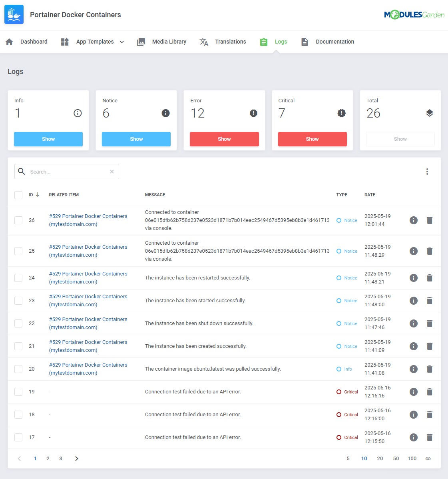448x479 pixels.
Task: Set page size to 5 entries
Action: point(348,459)
